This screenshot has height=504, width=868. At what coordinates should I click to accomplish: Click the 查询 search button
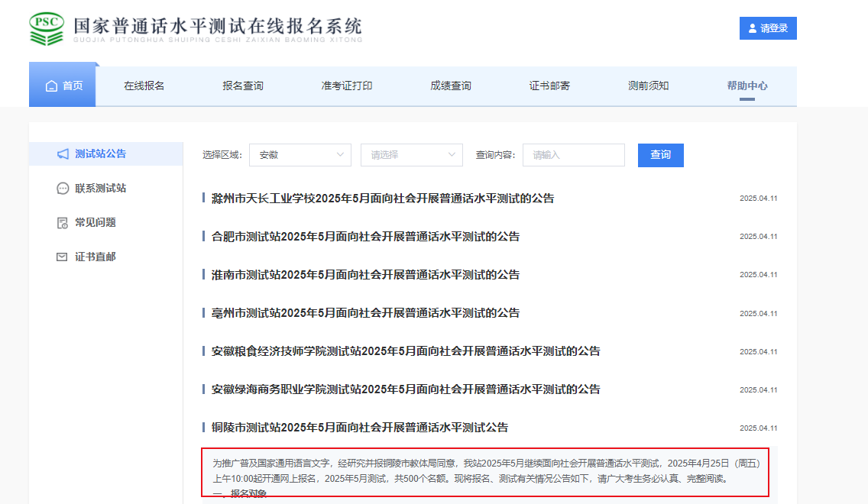coord(660,155)
